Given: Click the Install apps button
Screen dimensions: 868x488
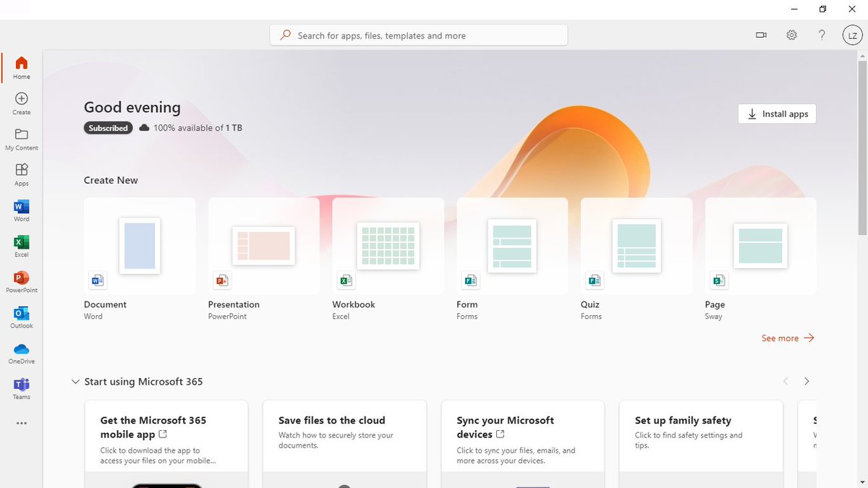Looking at the screenshot, I should pyautogui.click(x=777, y=114).
